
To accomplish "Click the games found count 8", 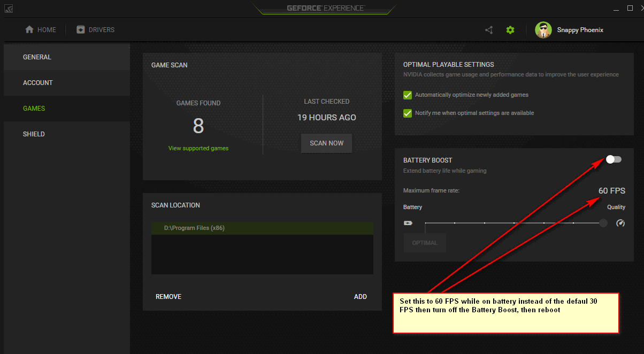I will point(198,126).
